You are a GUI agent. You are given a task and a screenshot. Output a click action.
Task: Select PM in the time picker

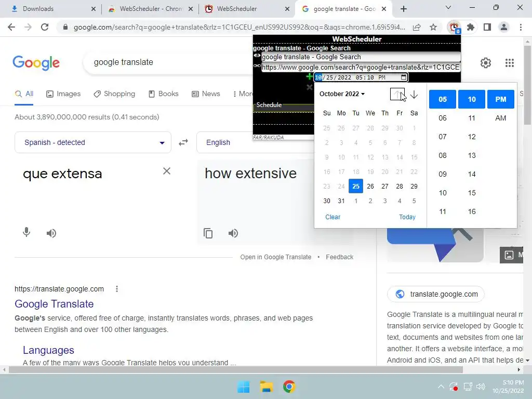click(x=500, y=99)
